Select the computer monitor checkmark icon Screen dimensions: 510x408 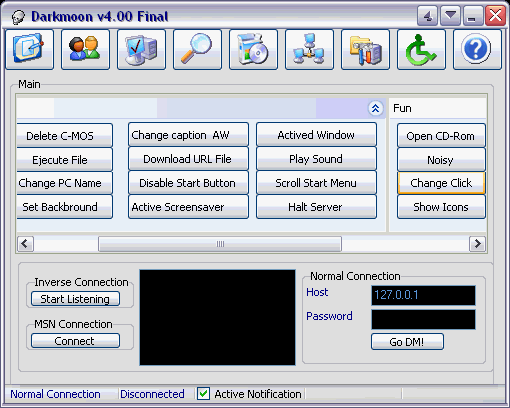[141, 49]
